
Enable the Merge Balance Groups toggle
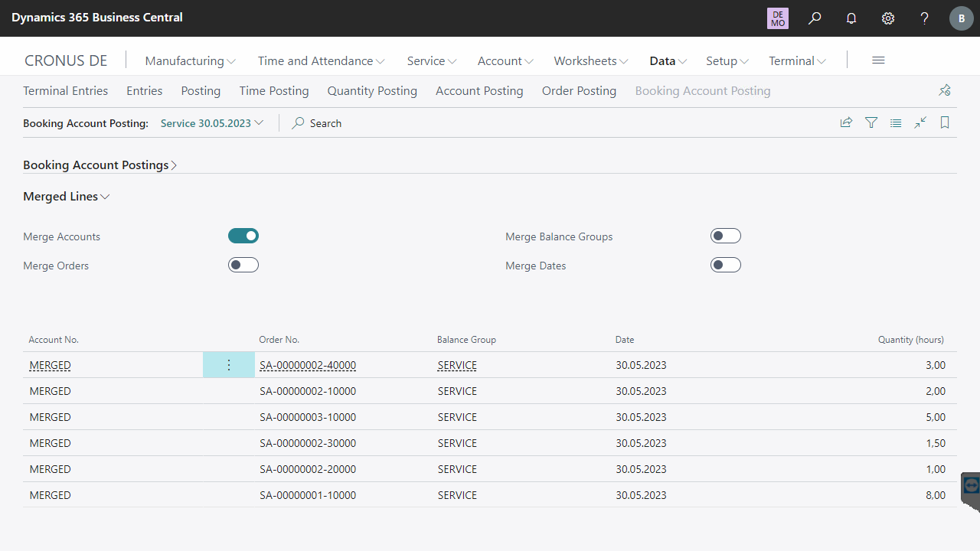coord(726,236)
